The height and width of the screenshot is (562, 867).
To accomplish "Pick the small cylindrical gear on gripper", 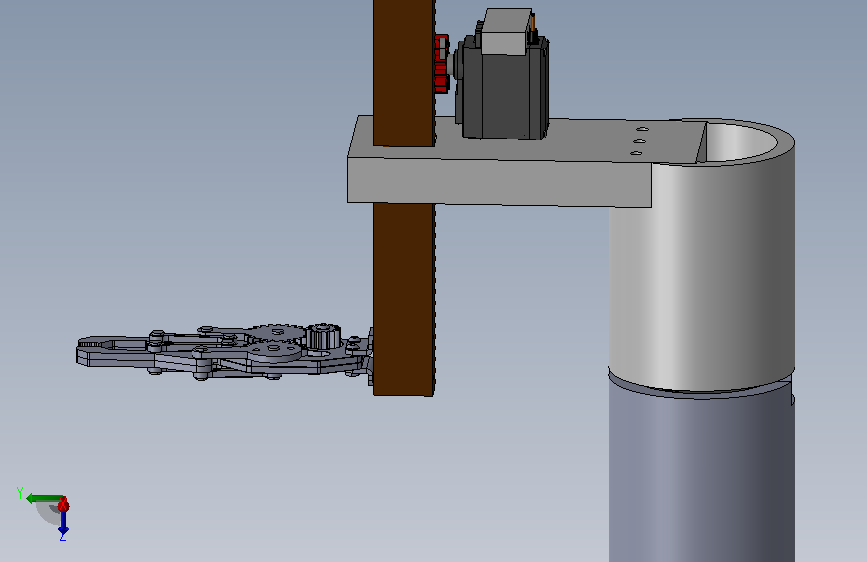I will tap(321, 337).
